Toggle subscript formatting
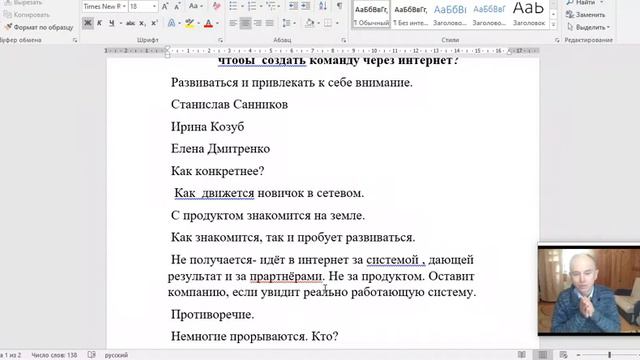The height and width of the screenshot is (360, 640). 142,23
